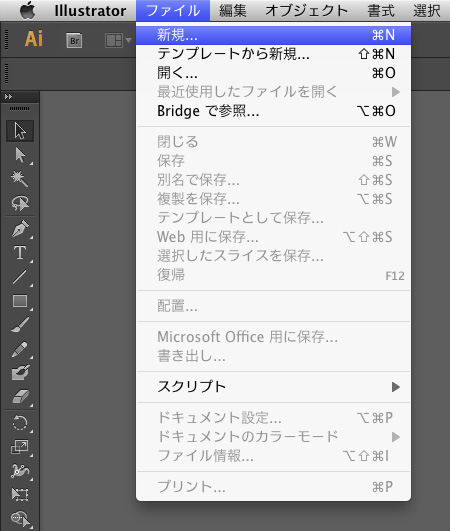Click 別名で保存... menu item
Image resolution: width=450 pixels, height=531 pixels.
pyautogui.click(x=274, y=180)
